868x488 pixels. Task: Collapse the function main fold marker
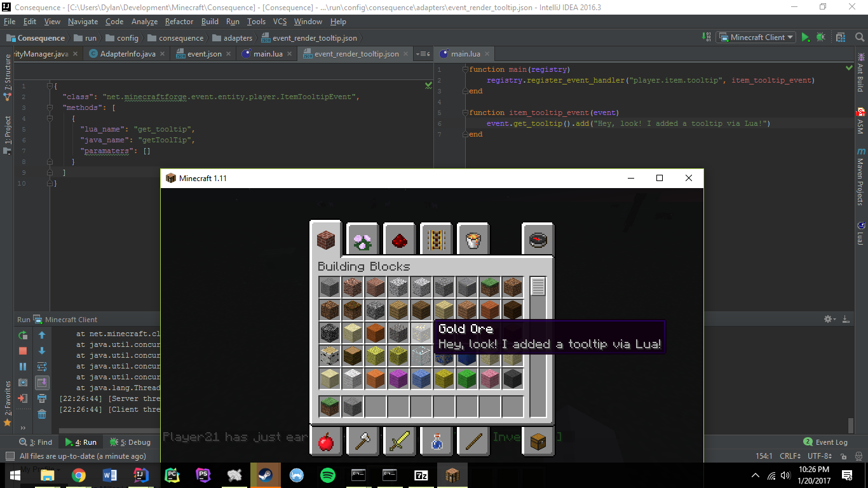466,70
